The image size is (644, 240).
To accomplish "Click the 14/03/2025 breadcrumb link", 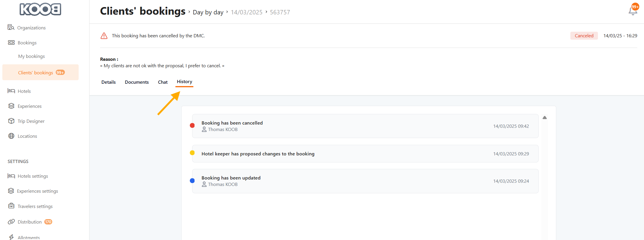I will (x=246, y=12).
